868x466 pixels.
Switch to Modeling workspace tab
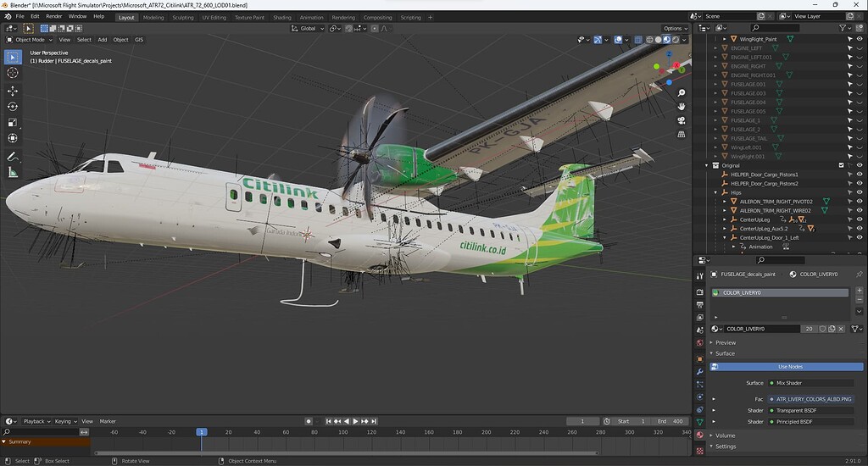click(x=153, y=17)
